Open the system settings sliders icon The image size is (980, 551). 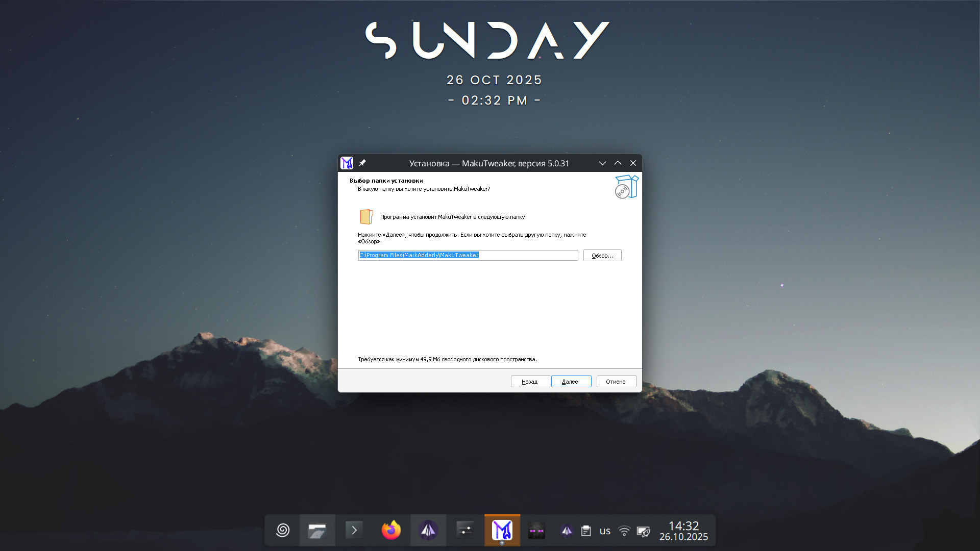click(465, 531)
